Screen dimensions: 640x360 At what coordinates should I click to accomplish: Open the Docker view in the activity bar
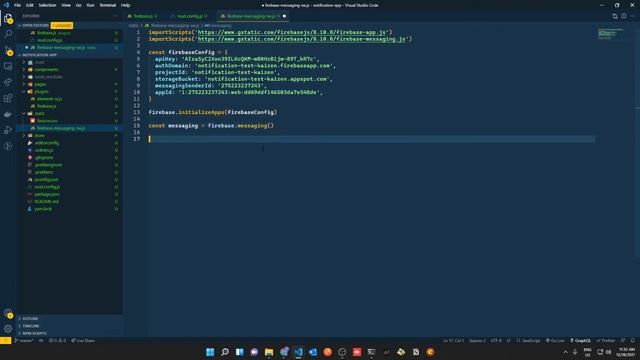(x=8, y=114)
